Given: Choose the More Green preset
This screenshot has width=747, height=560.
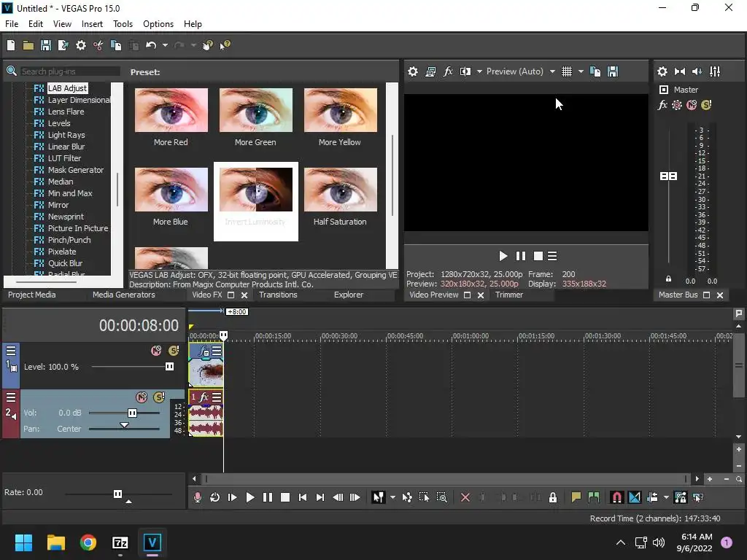Looking at the screenshot, I should 256,117.
